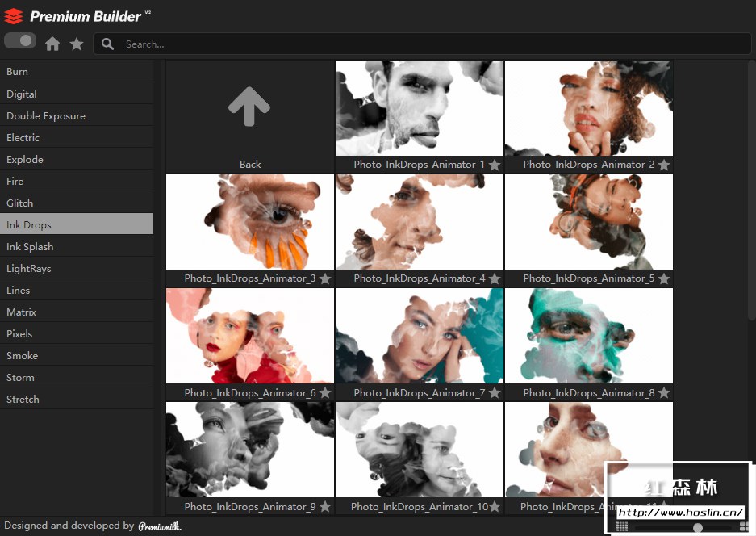Click the Premium Builder logo icon
Image resolution: width=756 pixels, height=536 pixels.
click(x=14, y=16)
